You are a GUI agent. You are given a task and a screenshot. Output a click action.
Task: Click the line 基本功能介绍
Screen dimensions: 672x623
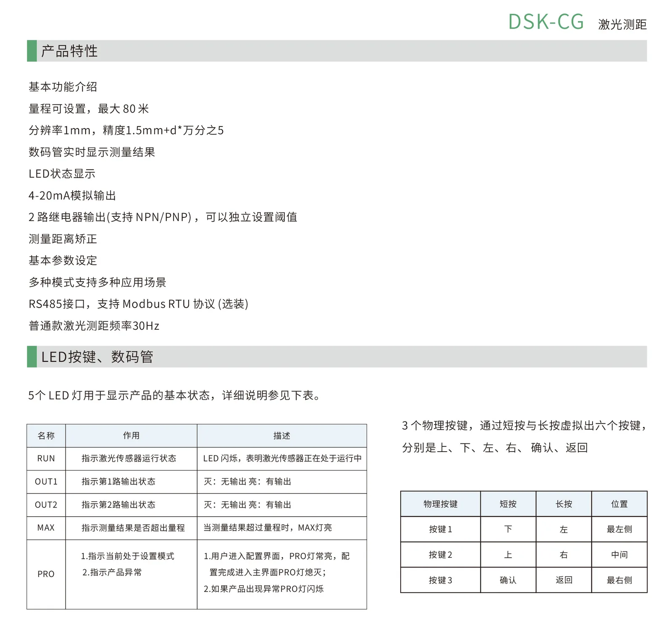point(63,87)
